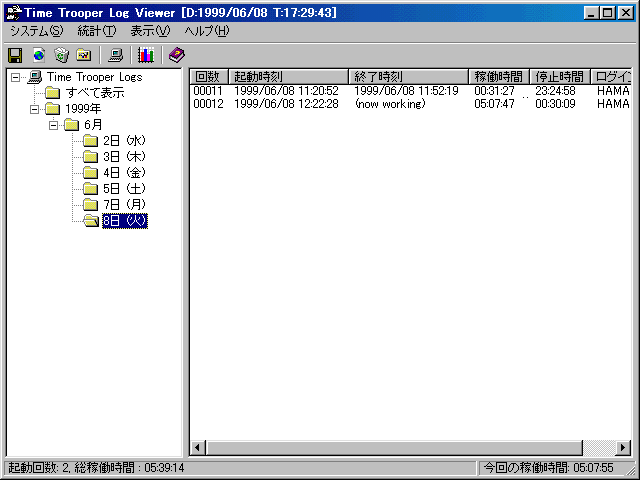Click the globe document toolbar icon

pyautogui.click(x=39, y=55)
